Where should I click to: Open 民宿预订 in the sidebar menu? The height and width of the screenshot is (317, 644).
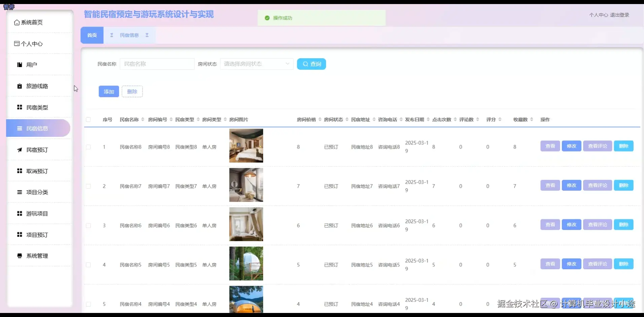tap(40, 150)
